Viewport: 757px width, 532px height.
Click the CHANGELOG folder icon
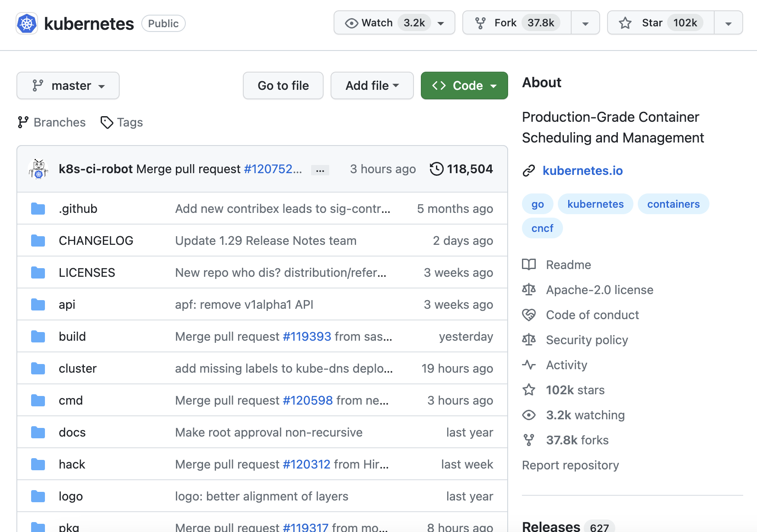point(38,241)
